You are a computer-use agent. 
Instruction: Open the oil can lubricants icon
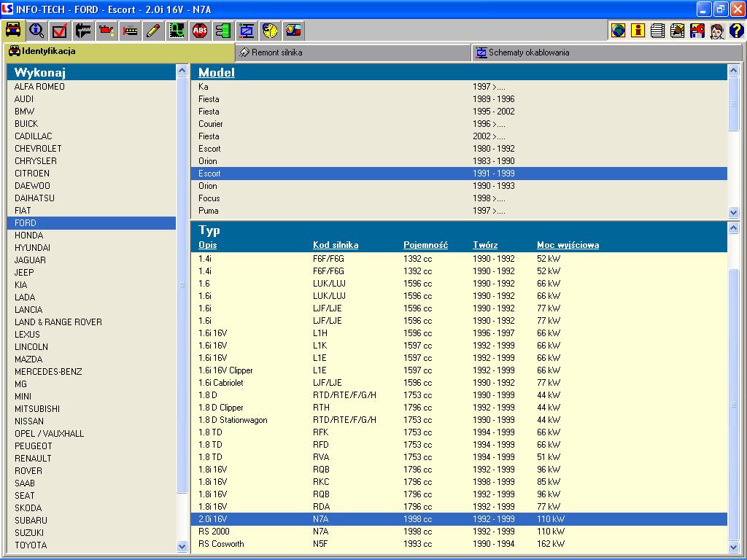107,31
